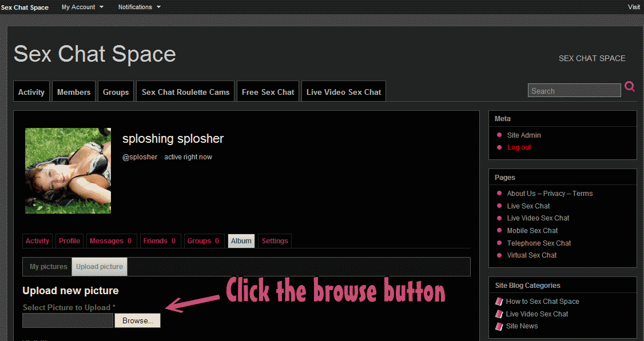Open the Site Admin link
The width and height of the screenshot is (644, 341).
(524, 135)
